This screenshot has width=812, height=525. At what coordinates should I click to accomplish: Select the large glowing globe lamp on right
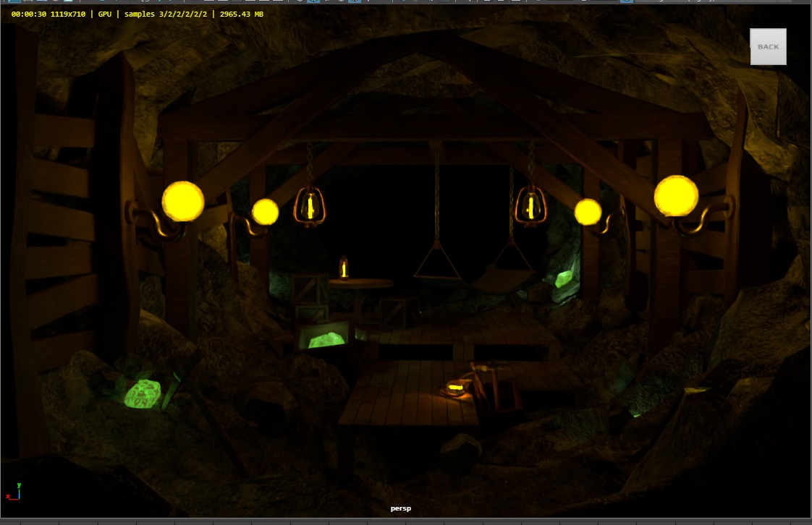point(676,196)
